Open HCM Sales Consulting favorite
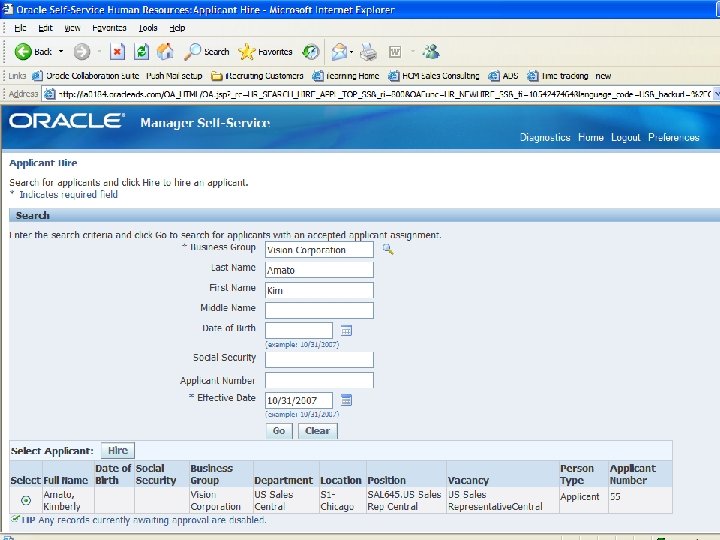The image size is (720, 540). point(433,76)
